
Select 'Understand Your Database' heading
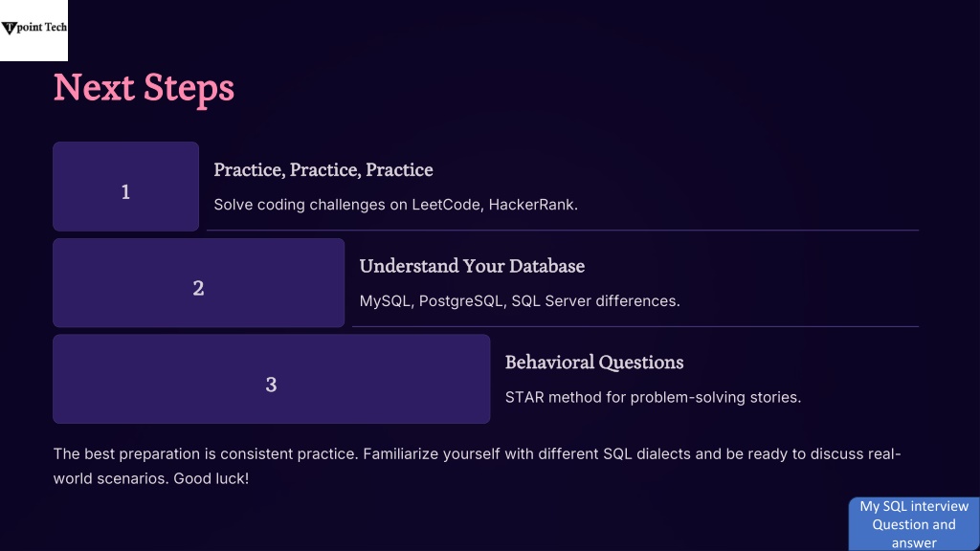[x=472, y=266]
